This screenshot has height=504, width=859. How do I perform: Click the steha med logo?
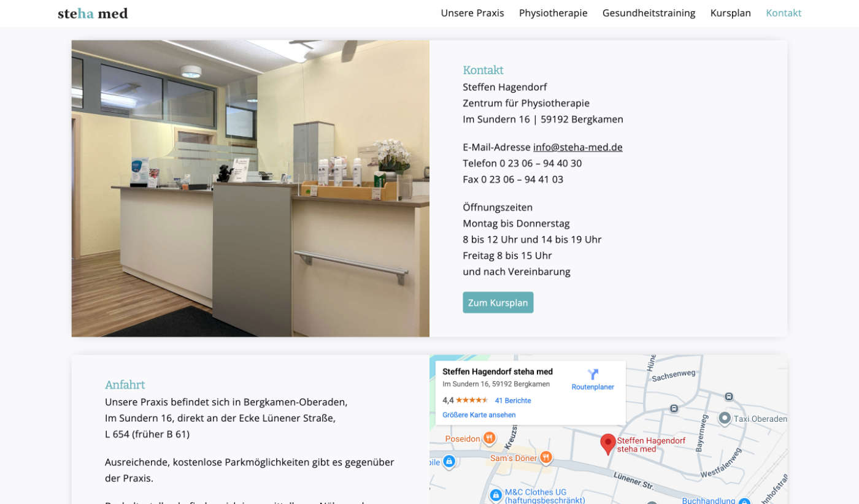pos(93,13)
